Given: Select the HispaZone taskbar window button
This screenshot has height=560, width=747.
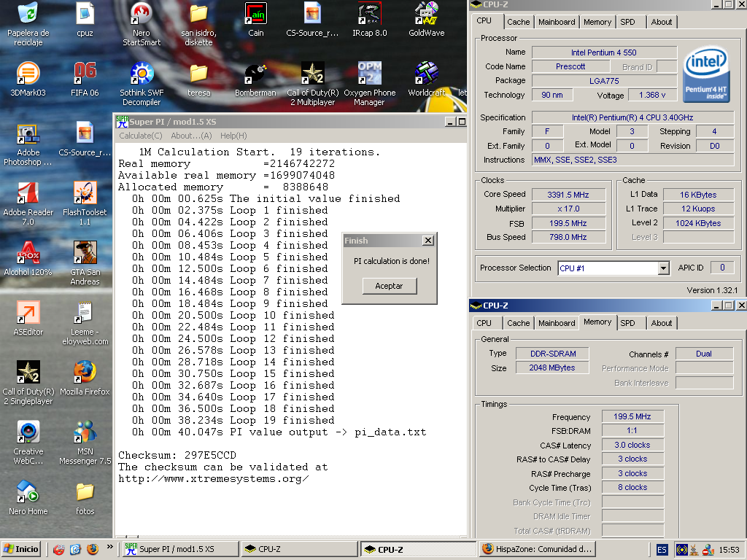Looking at the screenshot, I should pos(537,549).
